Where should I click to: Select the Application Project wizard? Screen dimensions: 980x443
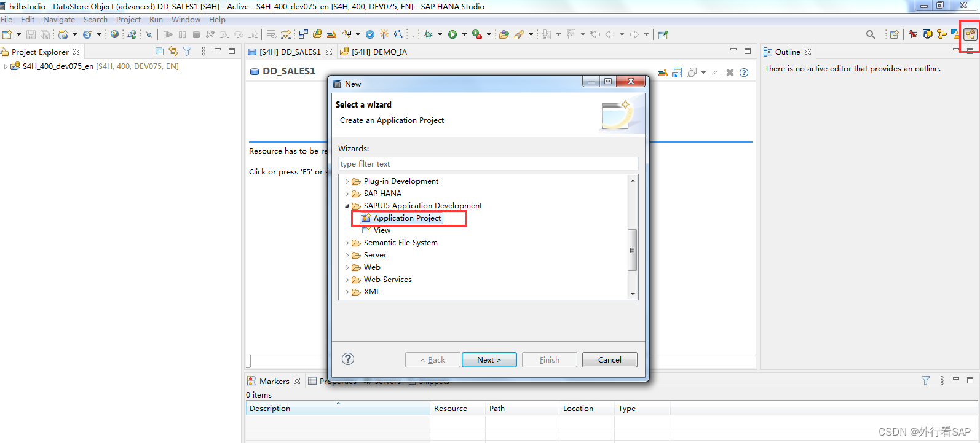[x=401, y=218]
